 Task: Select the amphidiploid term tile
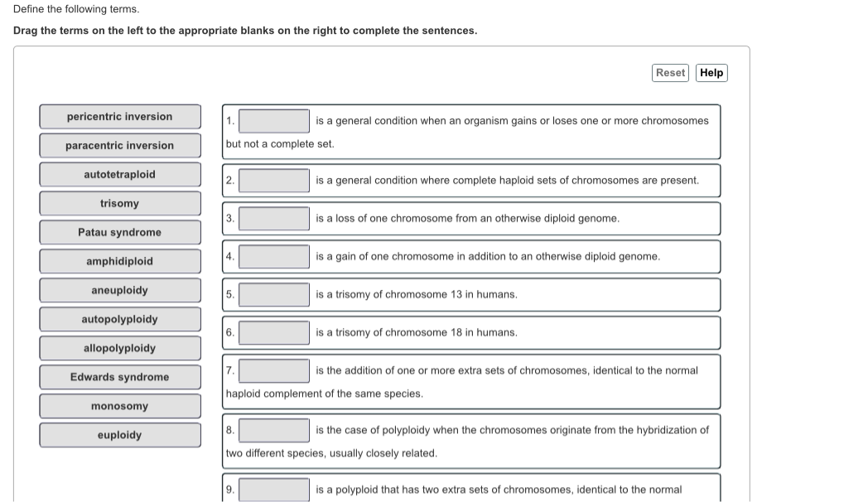(x=119, y=261)
